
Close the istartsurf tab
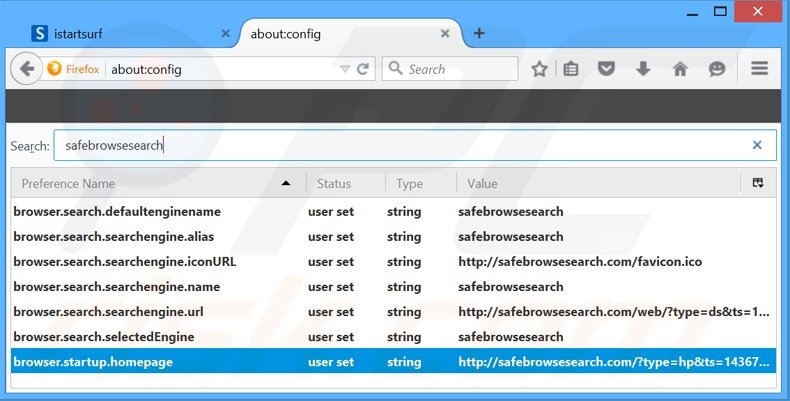tap(225, 33)
